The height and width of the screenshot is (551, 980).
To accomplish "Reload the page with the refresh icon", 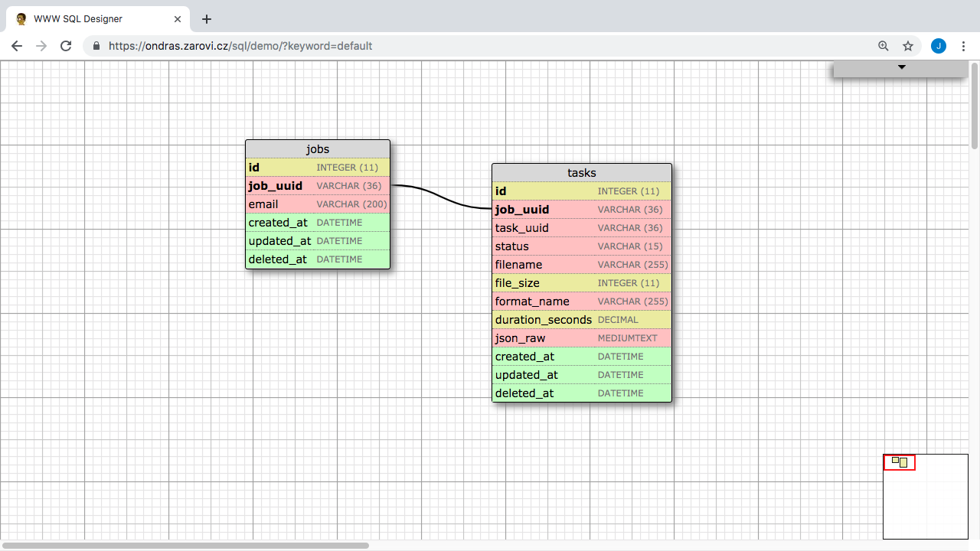I will click(66, 46).
